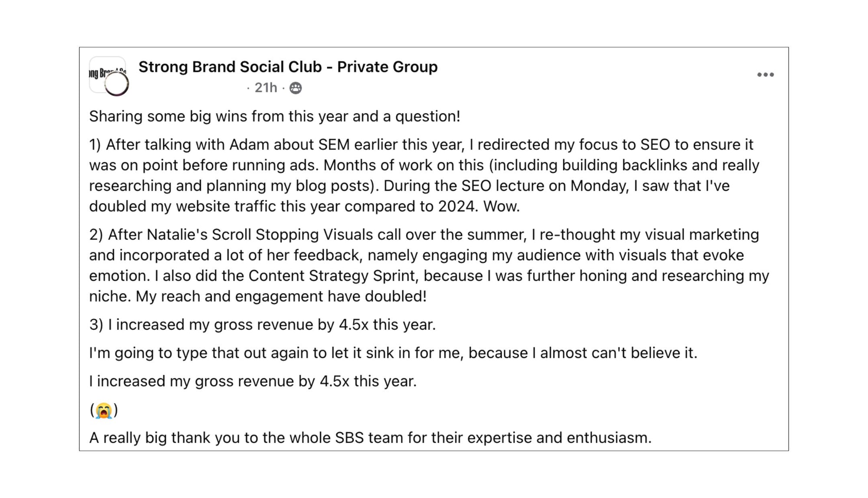The image size is (868, 498).
Task: Click the name 'Adam' in point 1
Action: [249, 144]
